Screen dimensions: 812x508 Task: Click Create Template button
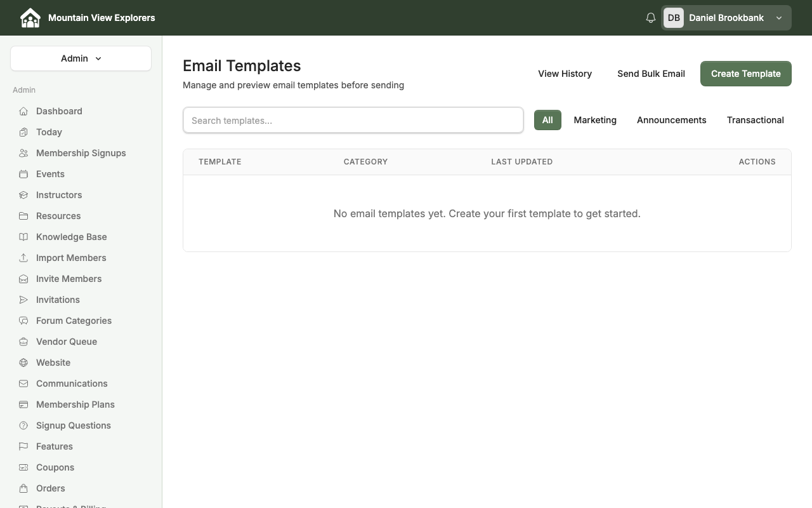(745, 74)
